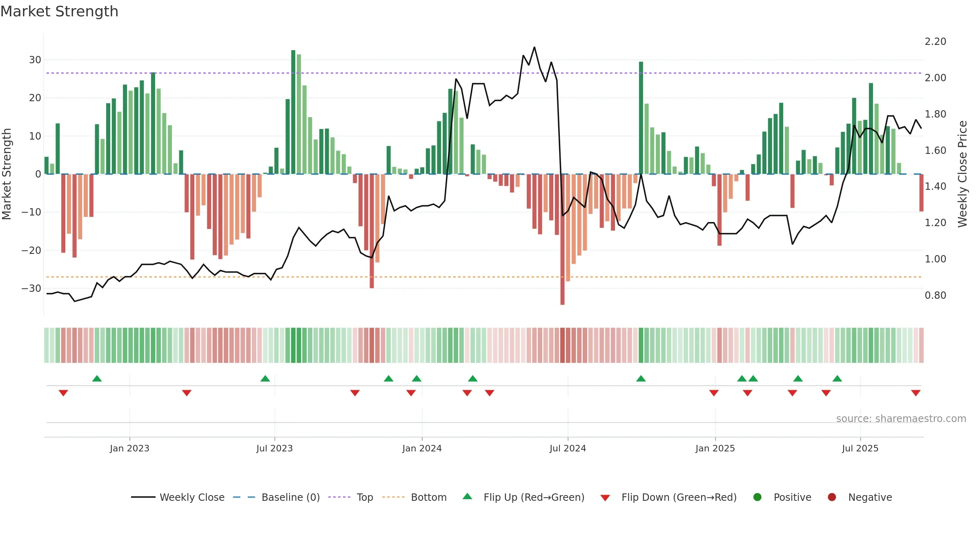980x551 pixels.
Task: Click the dark red Negative dot in legend
Action: (x=832, y=497)
